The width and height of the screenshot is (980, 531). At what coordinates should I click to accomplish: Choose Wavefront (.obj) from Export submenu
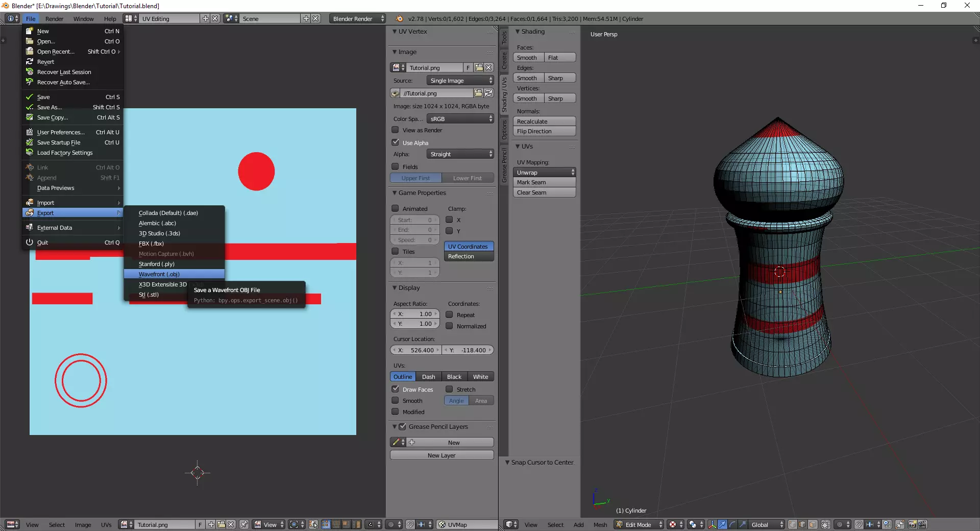159,274
